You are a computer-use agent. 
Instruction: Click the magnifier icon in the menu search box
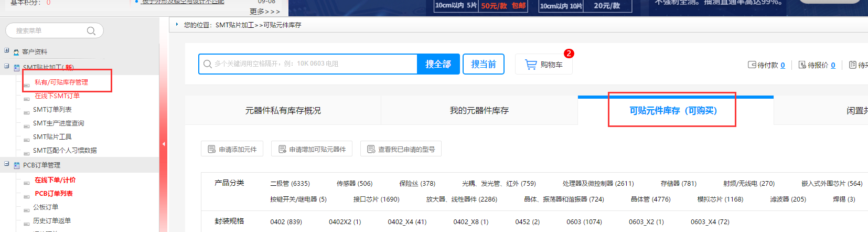(91, 31)
